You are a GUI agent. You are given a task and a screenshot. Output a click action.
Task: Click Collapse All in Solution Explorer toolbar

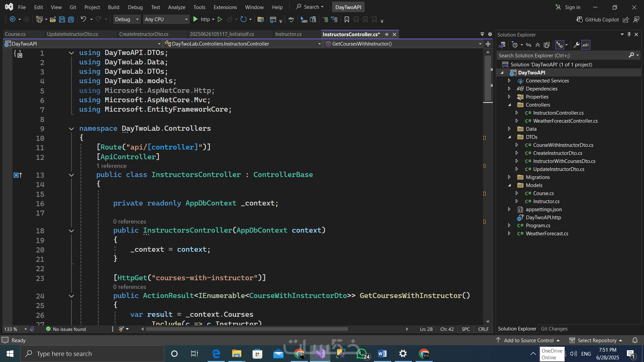click(538, 45)
